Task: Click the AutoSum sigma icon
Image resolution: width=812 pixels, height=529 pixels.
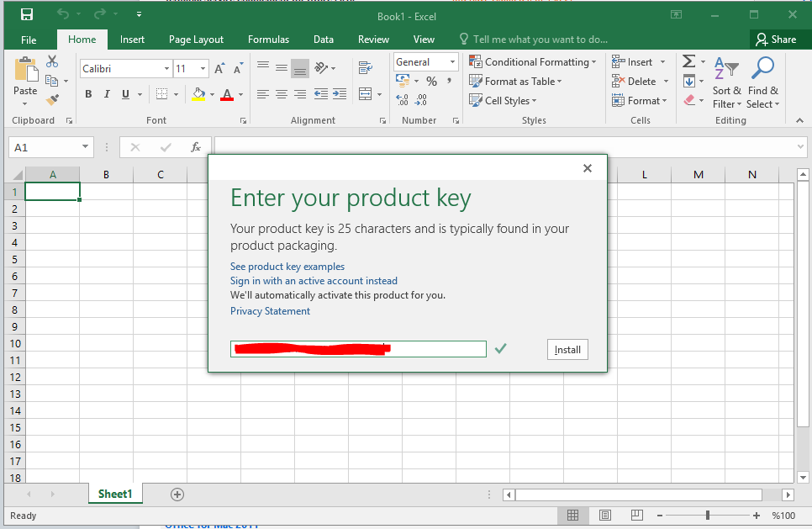Action: click(x=688, y=61)
